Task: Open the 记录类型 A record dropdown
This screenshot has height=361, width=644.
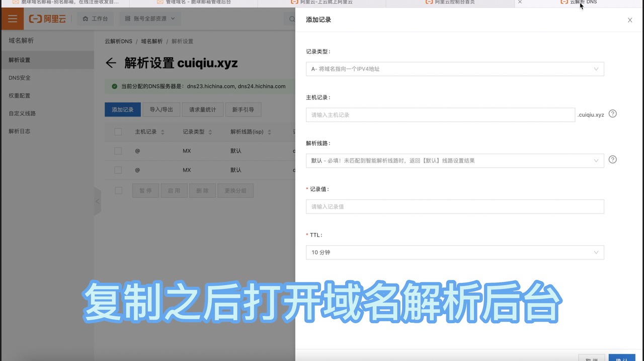Action: point(455,69)
